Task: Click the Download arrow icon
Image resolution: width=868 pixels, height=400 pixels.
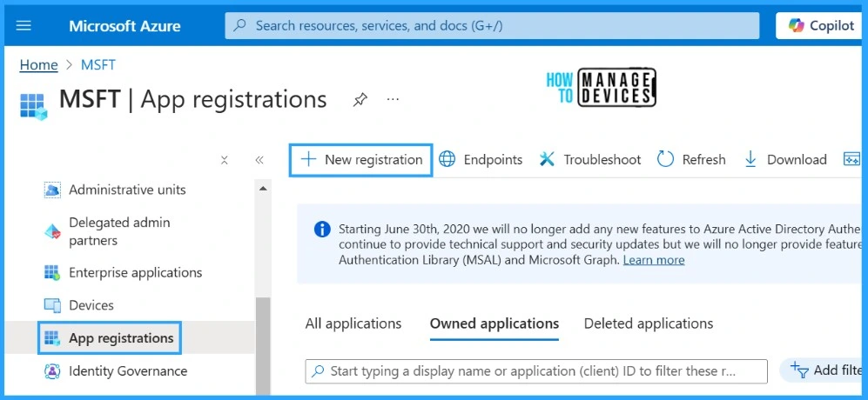Action: point(750,159)
